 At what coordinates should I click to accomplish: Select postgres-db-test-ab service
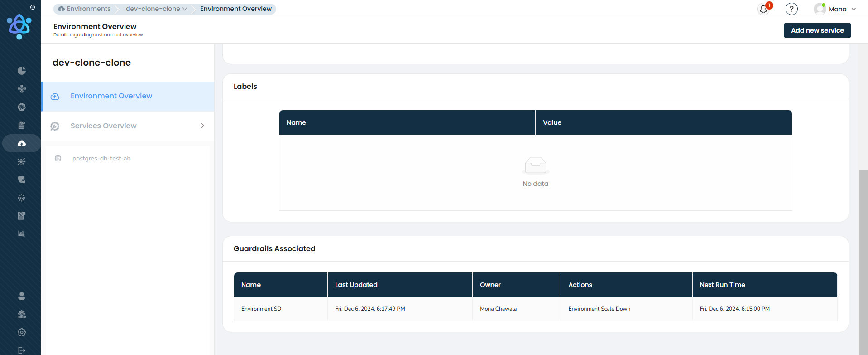[101, 159]
